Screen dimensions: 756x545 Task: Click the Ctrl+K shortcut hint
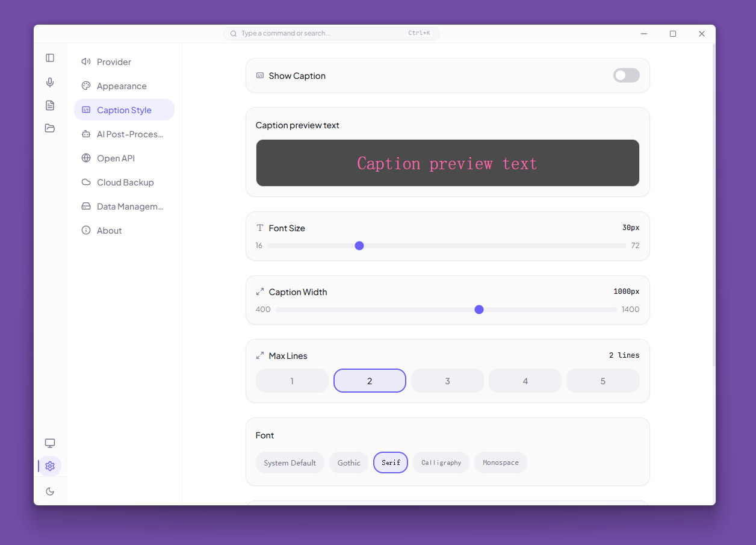(x=419, y=33)
